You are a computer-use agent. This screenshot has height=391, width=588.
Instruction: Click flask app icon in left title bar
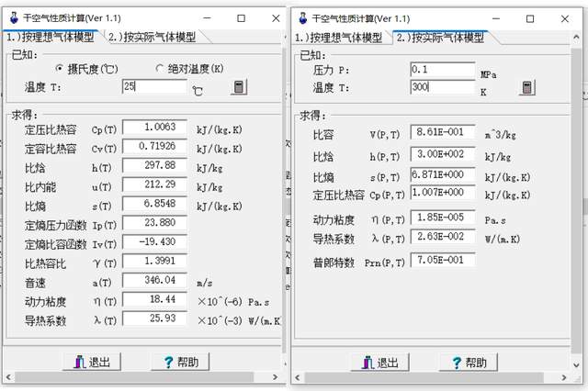coord(14,17)
